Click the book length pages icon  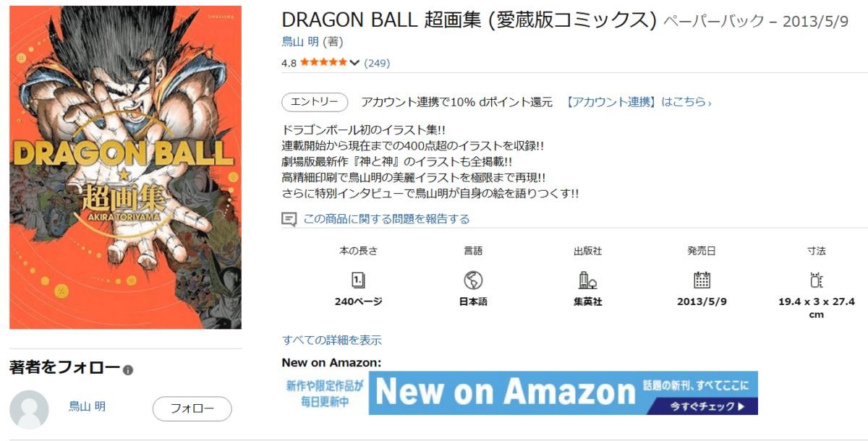[x=358, y=281]
